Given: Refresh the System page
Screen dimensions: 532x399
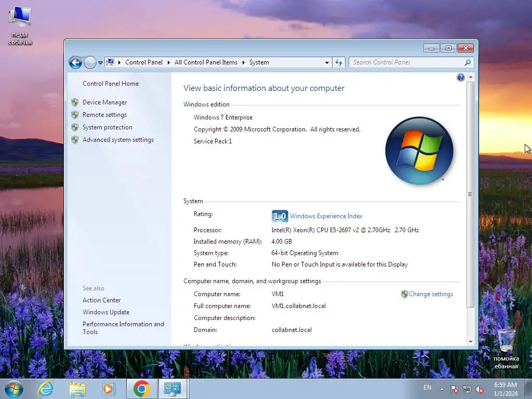Looking at the screenshot, I should coord(339,62).
